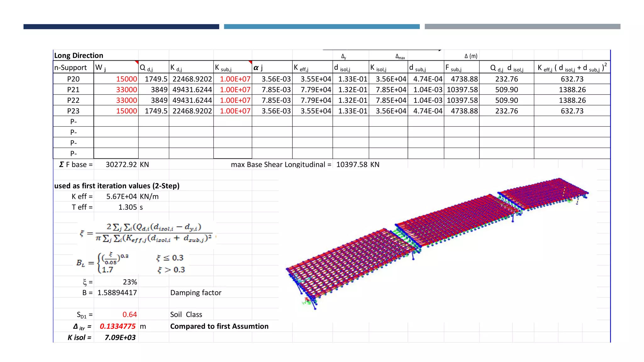
Task: Click the P23 F sub,j value 4738.88
Action: [464, 111]
